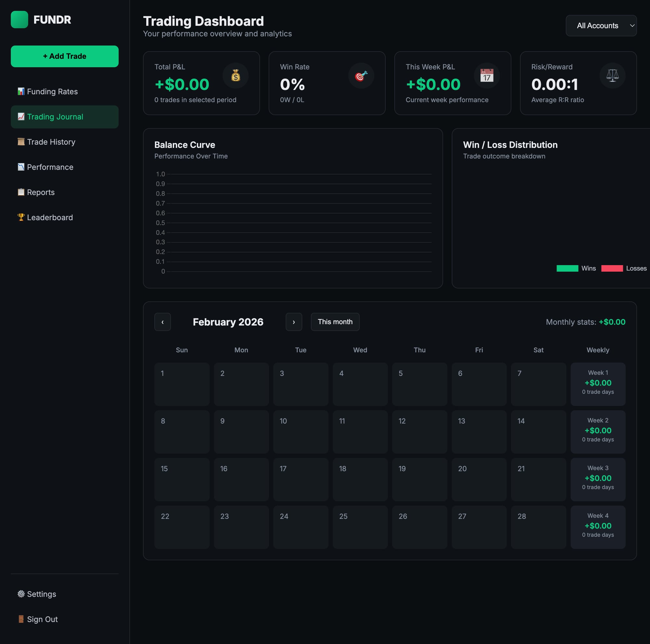Click the gear icon next to Settings
Image resolution: width=650 pixels, height=644 pixels.
pyautogui.click(x=21, y=594)
